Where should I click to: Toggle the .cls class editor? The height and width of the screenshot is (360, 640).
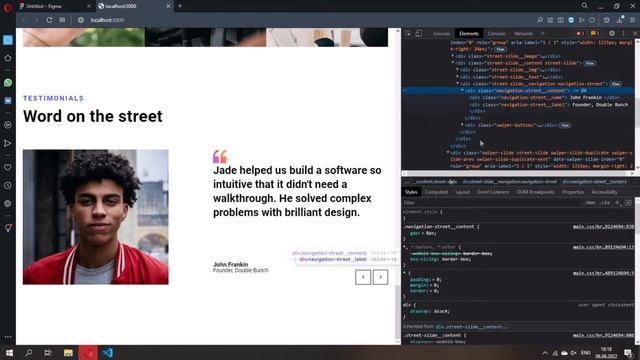605,202
